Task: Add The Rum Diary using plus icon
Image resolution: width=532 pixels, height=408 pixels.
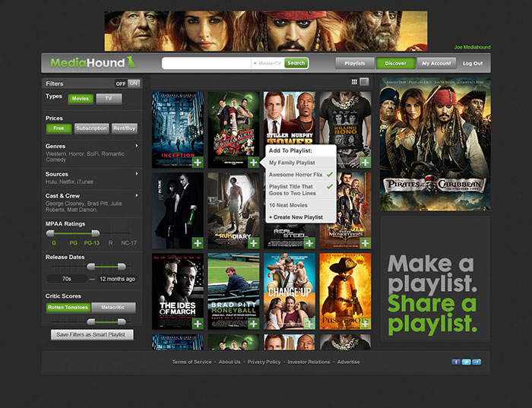Action: coord(253,243)
